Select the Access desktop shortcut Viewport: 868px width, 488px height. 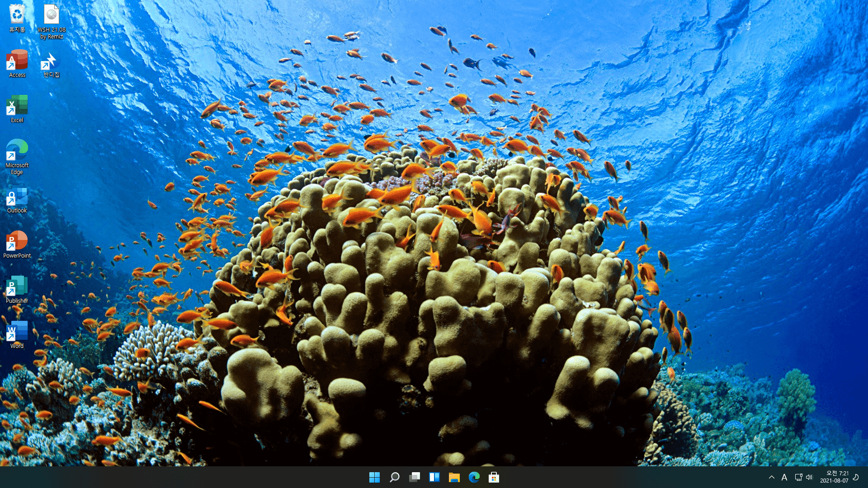click(17, 64)
